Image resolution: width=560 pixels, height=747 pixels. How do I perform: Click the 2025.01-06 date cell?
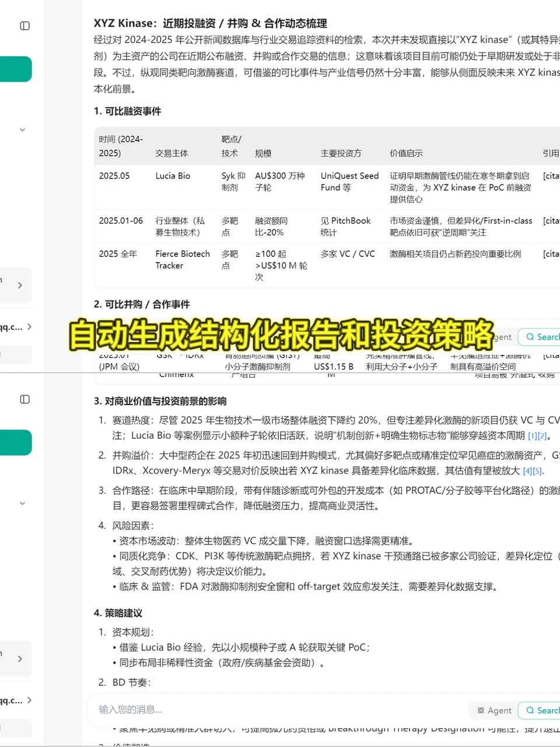(121, 221)
